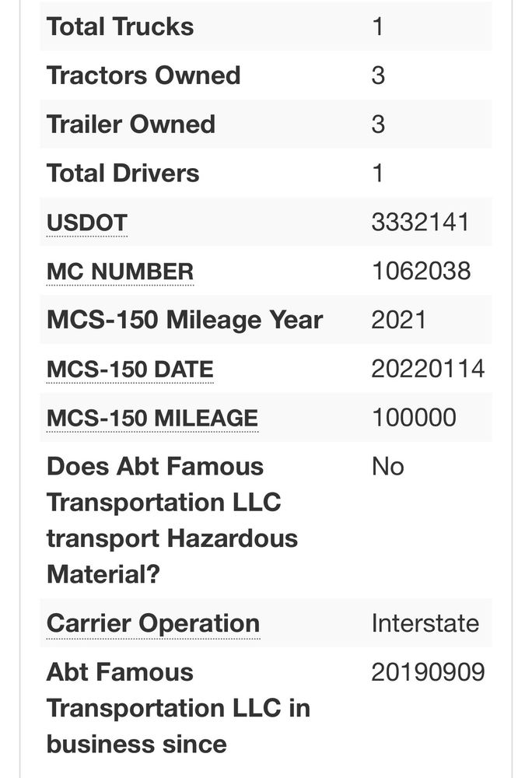The width and height of the screenshot is (532, 778).
Task: Click the No hazardous material answer
Action: click(x=387, y=467)
